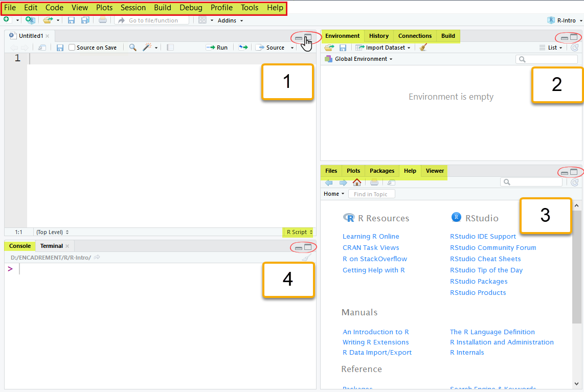
Task: Click the console clear broom icon
Action: point(306,258)
